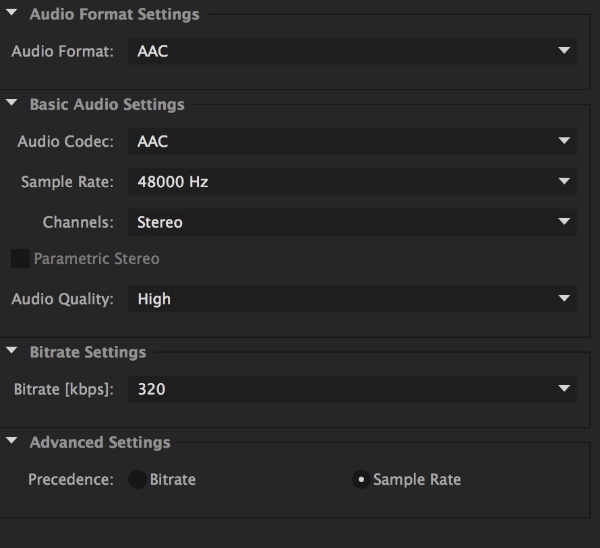The image size is (600, 548).
Task: Collapse the Basic Audio Settings section
Action: pos(12,103)
